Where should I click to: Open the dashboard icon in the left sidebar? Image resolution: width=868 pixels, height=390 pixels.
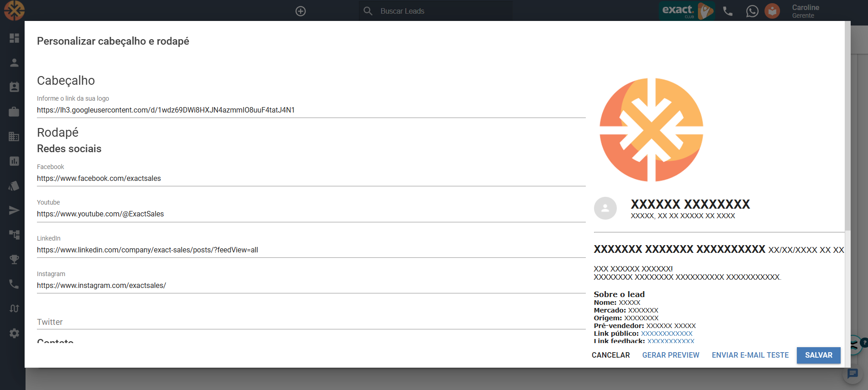point(14,38)
